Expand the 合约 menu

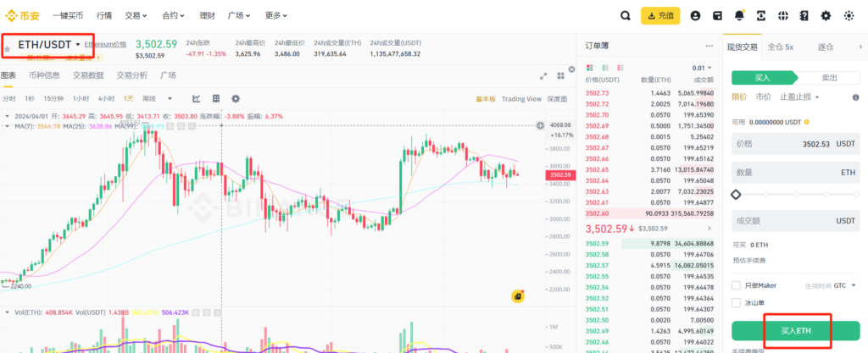[x=173, y=16]
